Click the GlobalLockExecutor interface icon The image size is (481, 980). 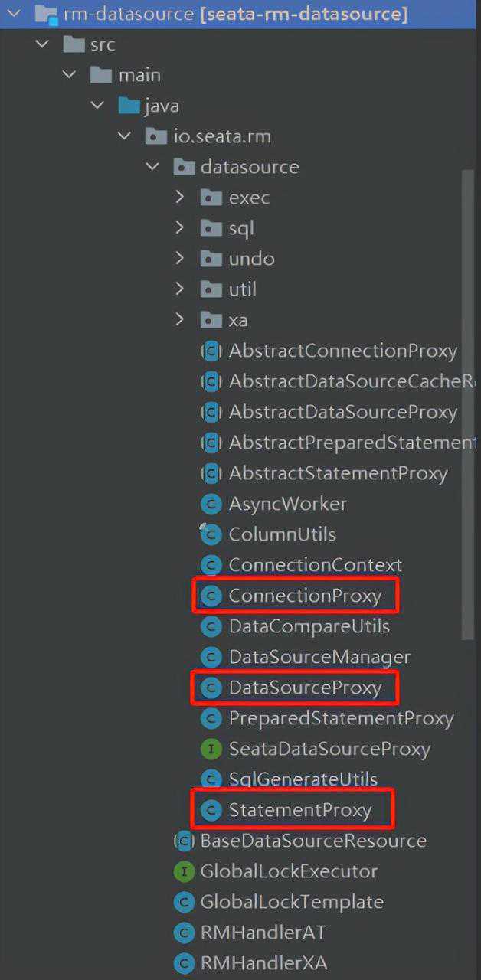(x=184, y=871)
